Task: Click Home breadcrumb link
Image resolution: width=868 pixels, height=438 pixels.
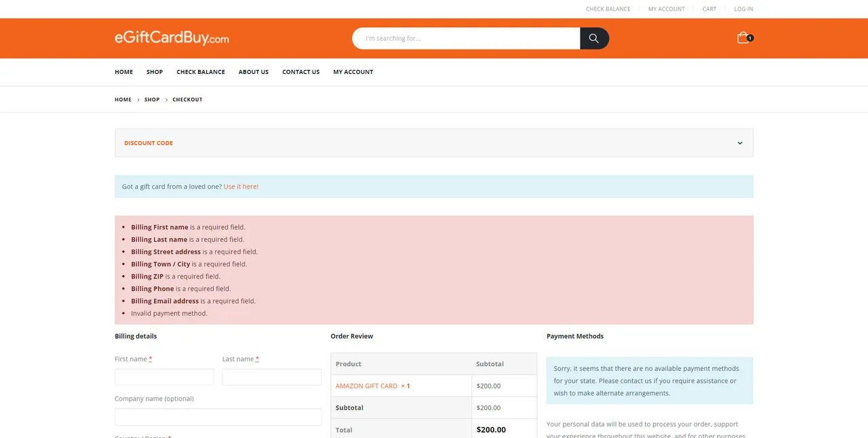Action: pyautogui.click(x=123, y=100)
